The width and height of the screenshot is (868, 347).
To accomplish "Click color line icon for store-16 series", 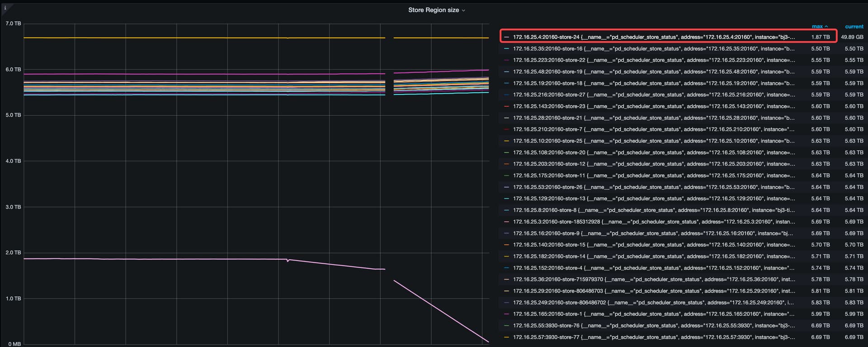I will 506,49.
